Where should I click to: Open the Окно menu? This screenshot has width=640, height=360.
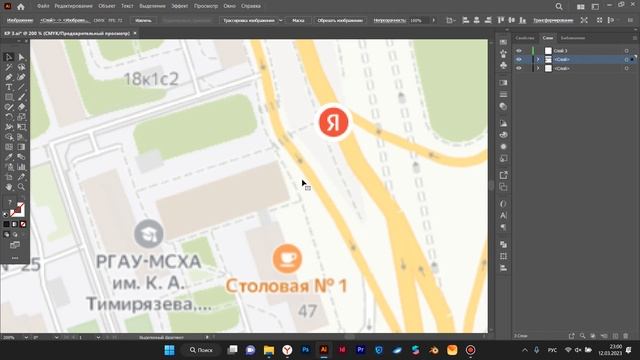pyautogui.click(x=230, y=6)
